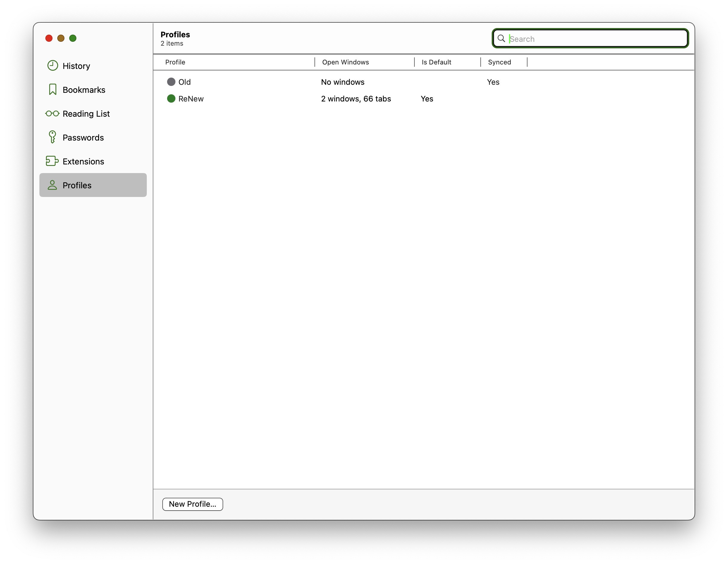Click the magnifying glass search icon
The height and width of the screenshot is (564, 728).
(x=501, y=39)
